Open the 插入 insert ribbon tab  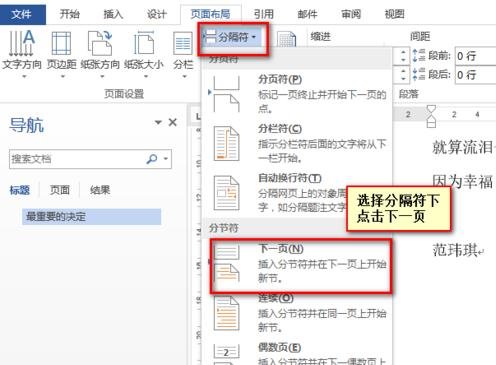click(113, 14)
